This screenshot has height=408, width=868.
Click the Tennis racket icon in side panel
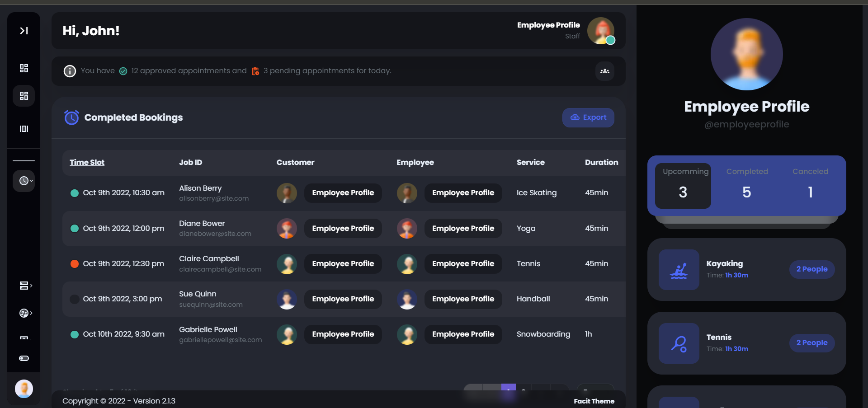click(x=679, y=343)
